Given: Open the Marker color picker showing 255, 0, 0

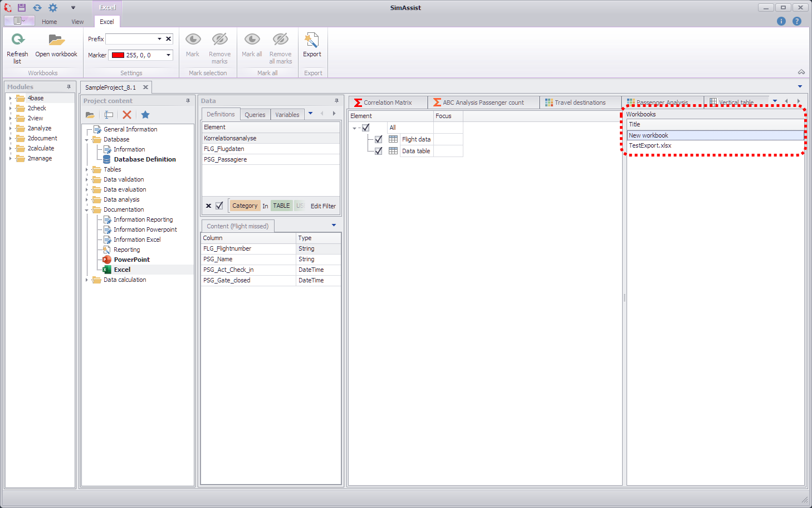Looking at the screenshot, I should click(168, 55).
